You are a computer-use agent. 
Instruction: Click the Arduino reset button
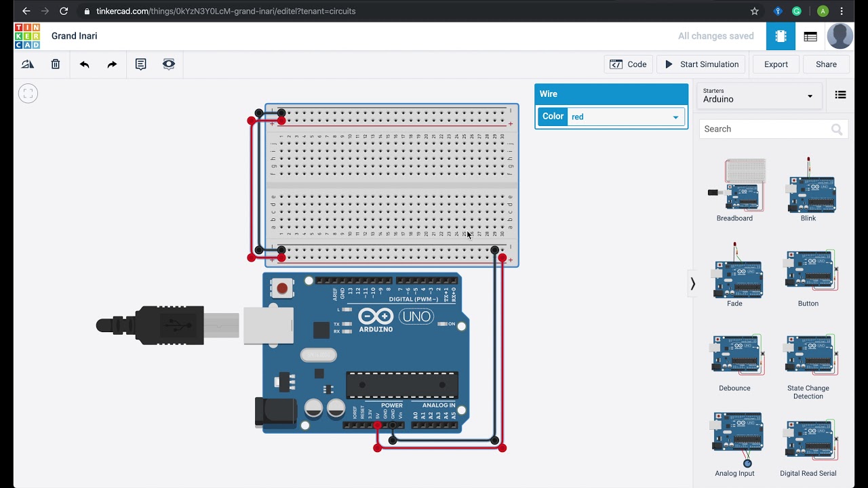[282, 289]
